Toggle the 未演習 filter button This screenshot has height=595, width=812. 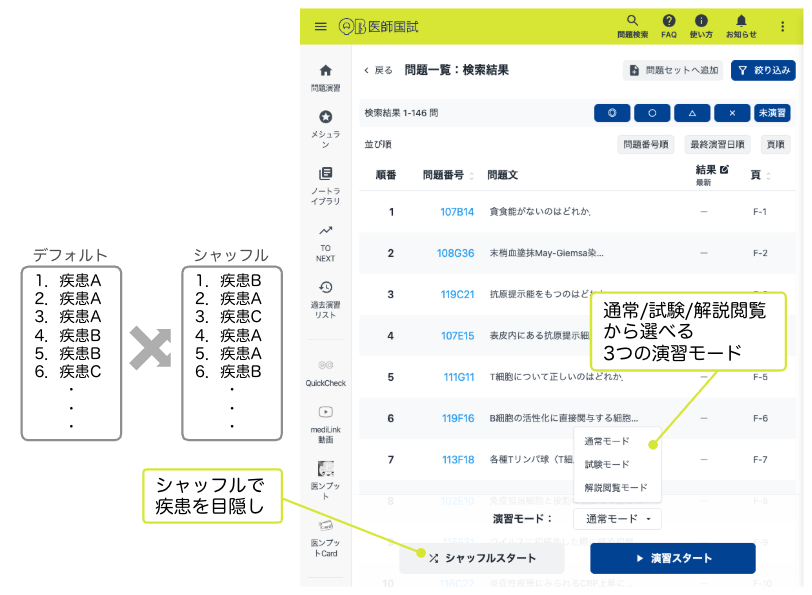(x=771, y=113)
